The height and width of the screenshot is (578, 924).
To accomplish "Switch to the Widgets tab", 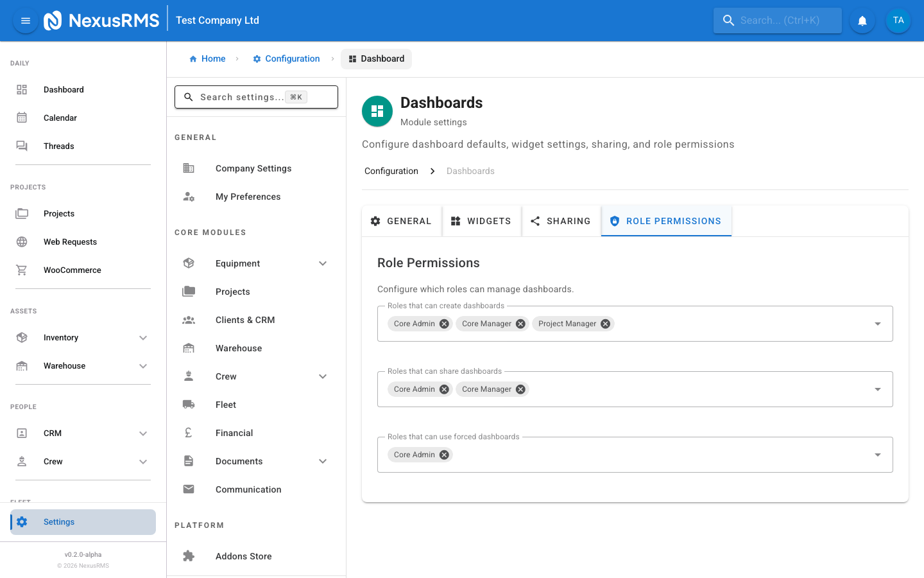I will pyautogui.click(x=481, y=220).
